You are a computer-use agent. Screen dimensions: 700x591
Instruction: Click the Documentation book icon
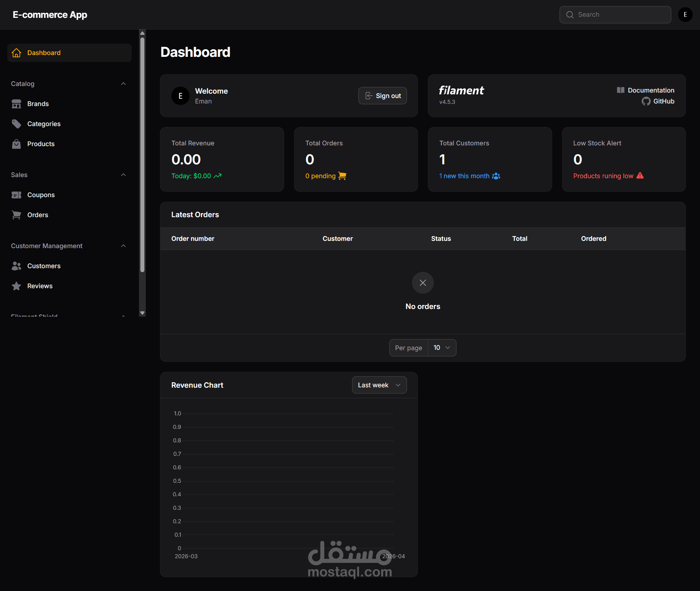tap(621, 90)
